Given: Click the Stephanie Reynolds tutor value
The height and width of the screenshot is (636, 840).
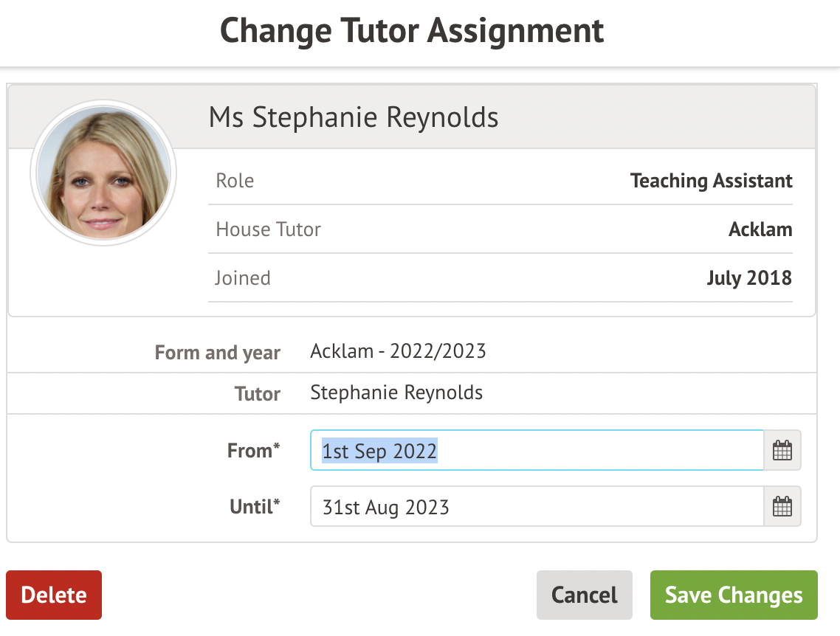Looking at the screenshot, I should click(396, 393).
